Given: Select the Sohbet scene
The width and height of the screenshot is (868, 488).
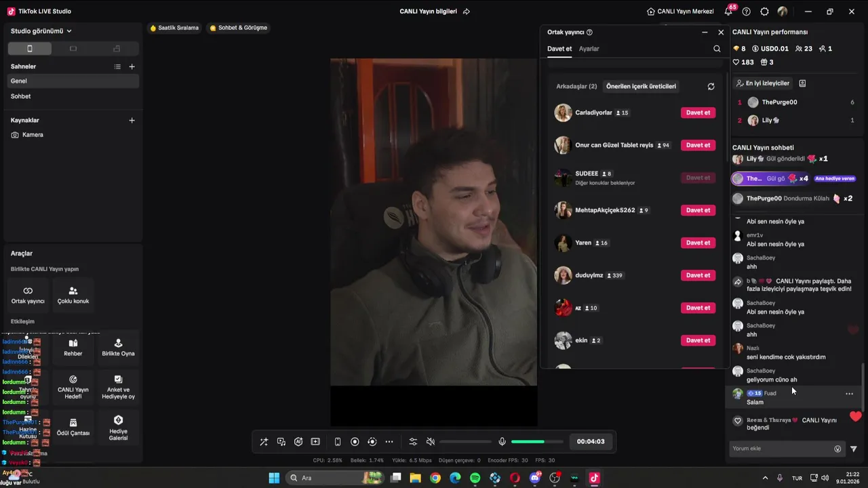Looking at the screenshot, I should 73,96.
